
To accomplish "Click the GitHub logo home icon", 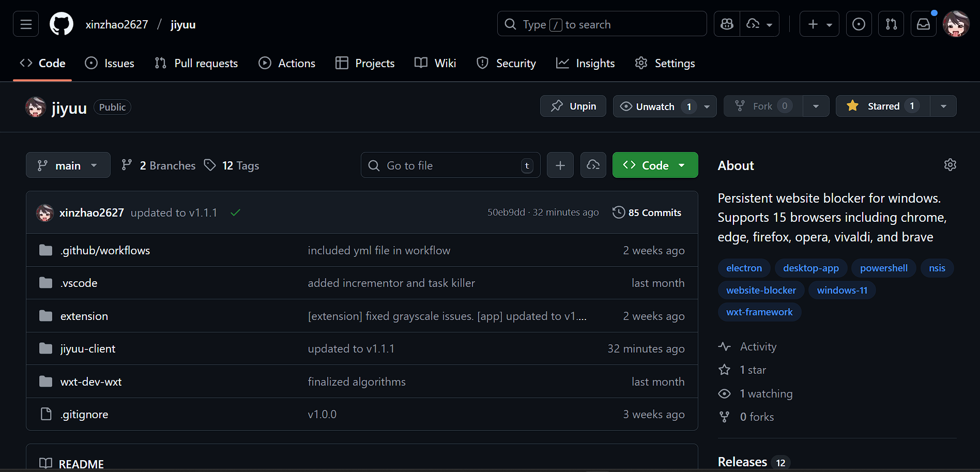I will point(62,24).
